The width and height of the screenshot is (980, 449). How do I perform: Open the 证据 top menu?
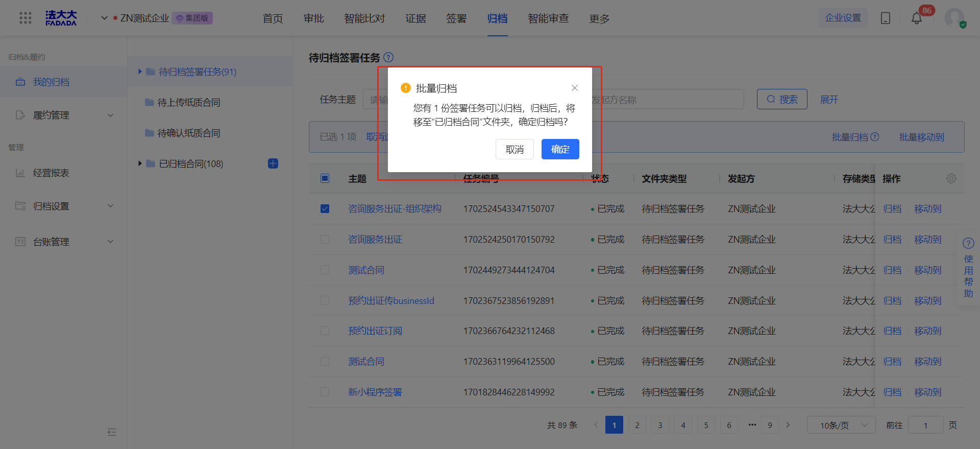415,18
